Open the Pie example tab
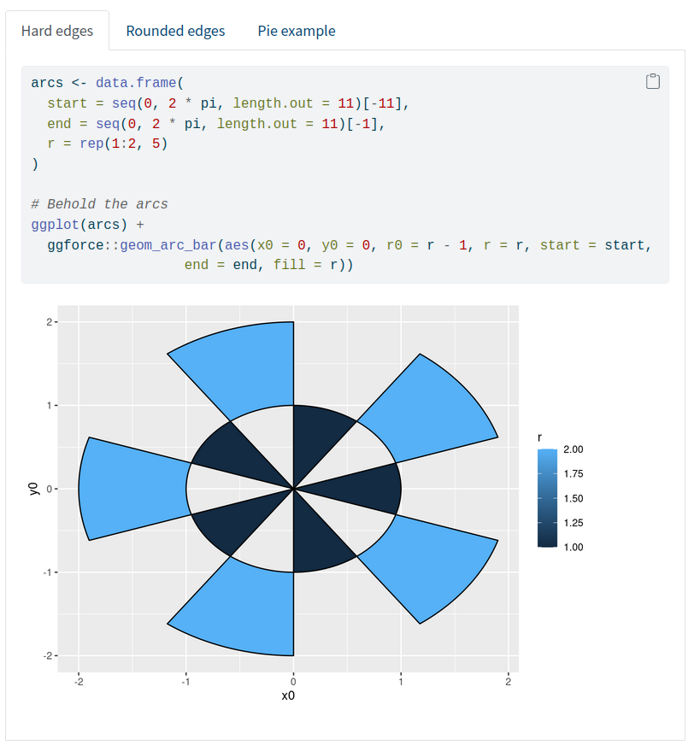Image resolution: width=700 pixels, height=751 pixels. (296, 30)
